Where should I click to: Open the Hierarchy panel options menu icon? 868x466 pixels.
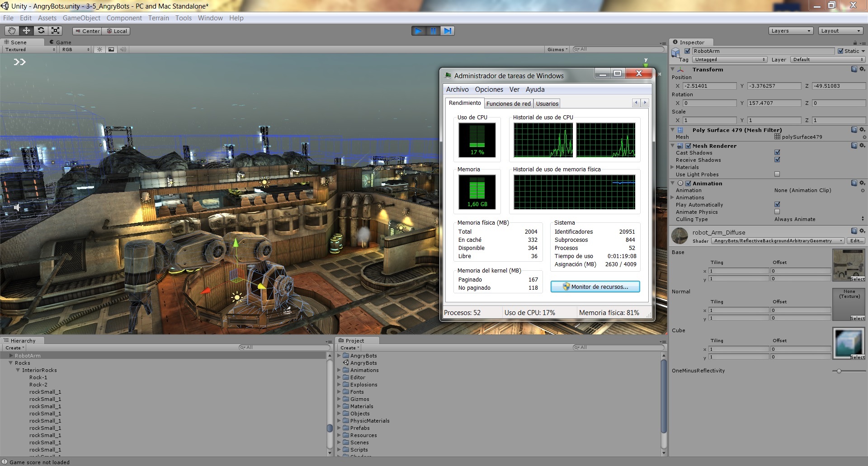pyautogui.click(x=329, y=341)
